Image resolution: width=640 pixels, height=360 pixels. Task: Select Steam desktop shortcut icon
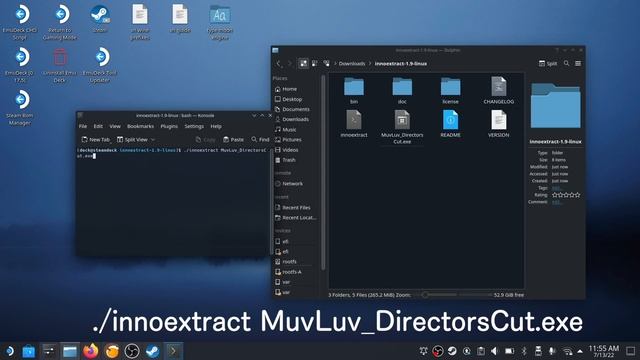pos(100,19)
